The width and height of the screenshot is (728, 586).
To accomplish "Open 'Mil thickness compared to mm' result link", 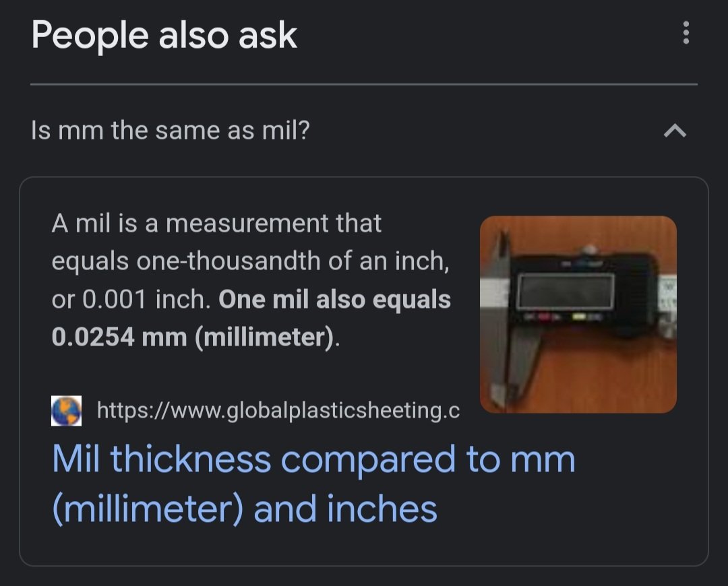I will [x=314, y=460].
